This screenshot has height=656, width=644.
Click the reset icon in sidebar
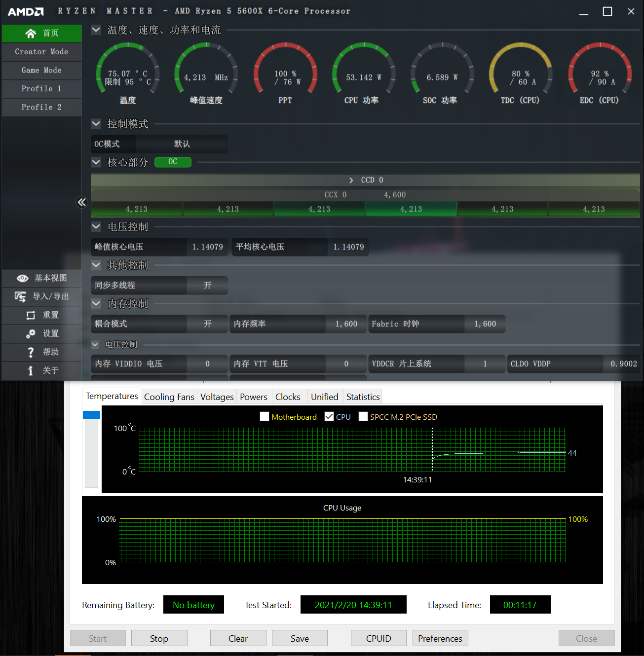[x=31, y=315]
